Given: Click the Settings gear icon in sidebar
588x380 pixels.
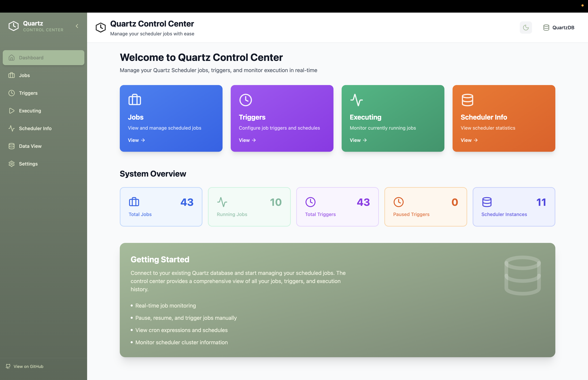Looking at the screenshot, I should pos(12,164).
